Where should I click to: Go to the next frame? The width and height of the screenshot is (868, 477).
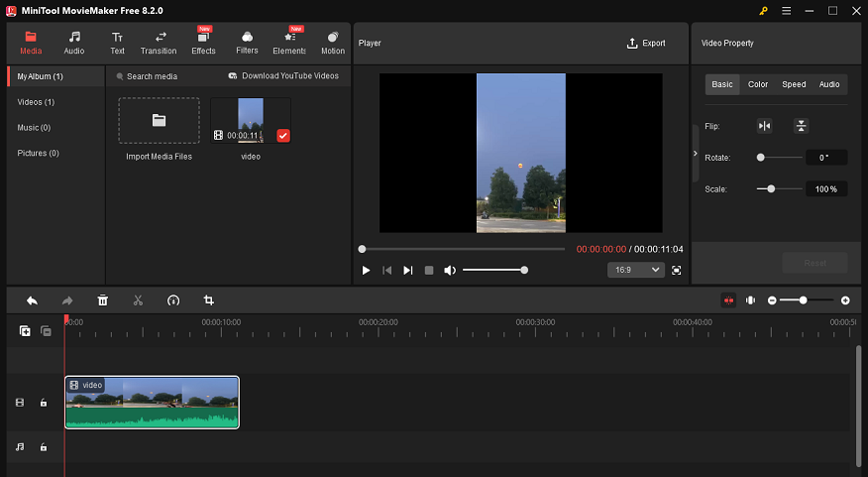[x=408, y=271]
